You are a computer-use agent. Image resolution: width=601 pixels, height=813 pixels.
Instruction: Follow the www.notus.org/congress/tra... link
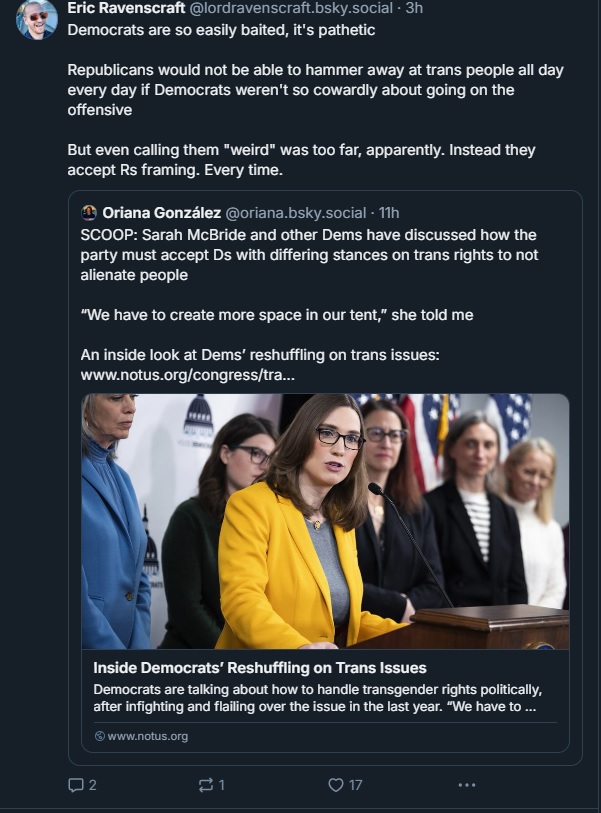[187, 375]
